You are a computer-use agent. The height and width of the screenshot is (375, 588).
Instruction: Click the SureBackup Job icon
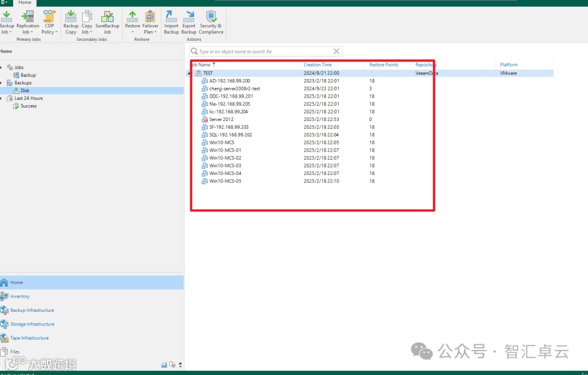pyautogui.click(x=107, y=16)
